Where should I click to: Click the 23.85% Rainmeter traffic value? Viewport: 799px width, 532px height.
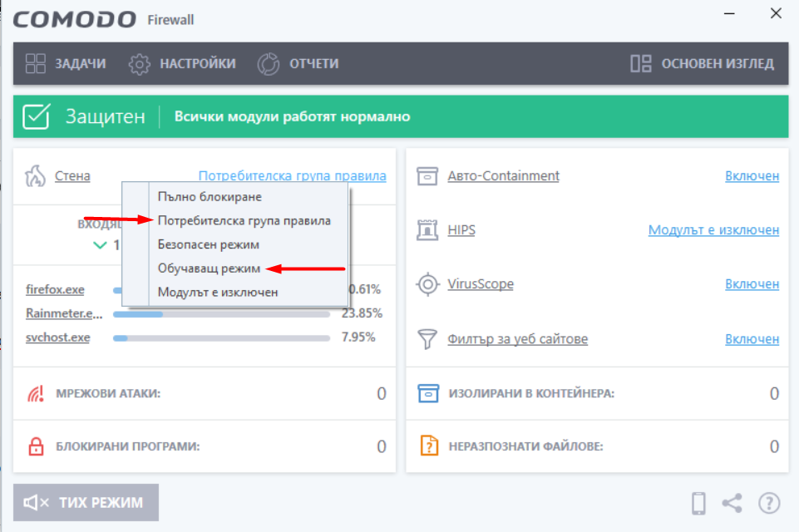[362, 313]
